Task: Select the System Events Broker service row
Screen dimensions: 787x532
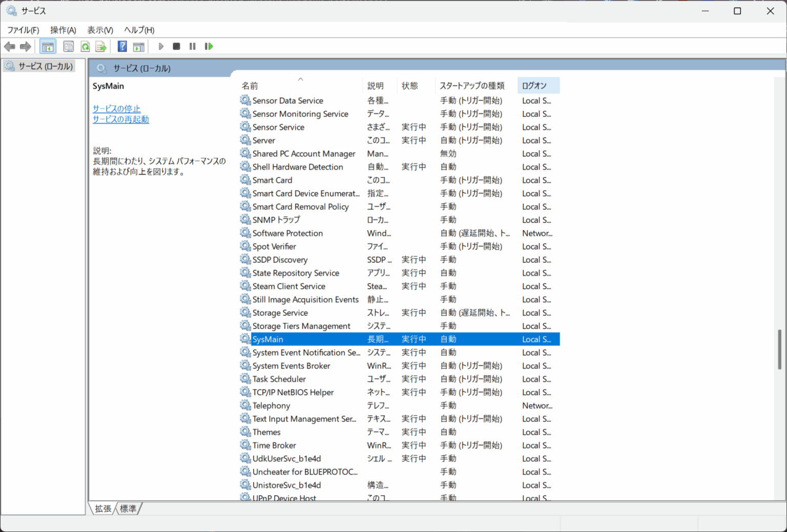Action: 291,365
